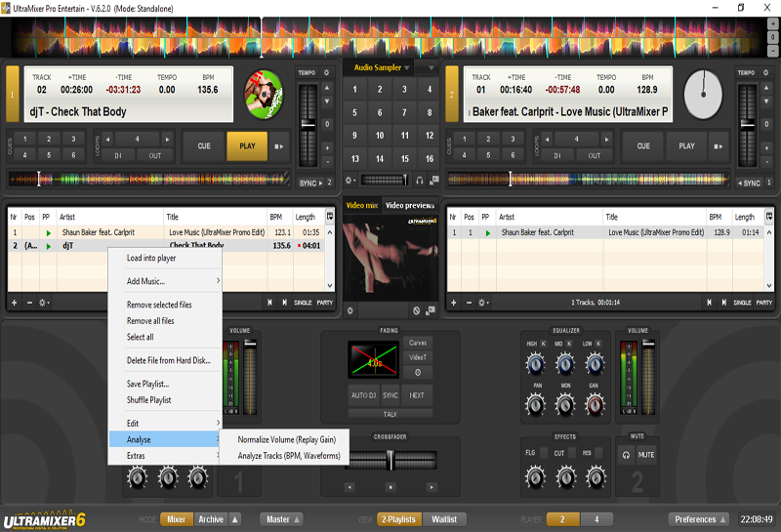Click the headphone monitor icon for channel 2

[626, 455]
